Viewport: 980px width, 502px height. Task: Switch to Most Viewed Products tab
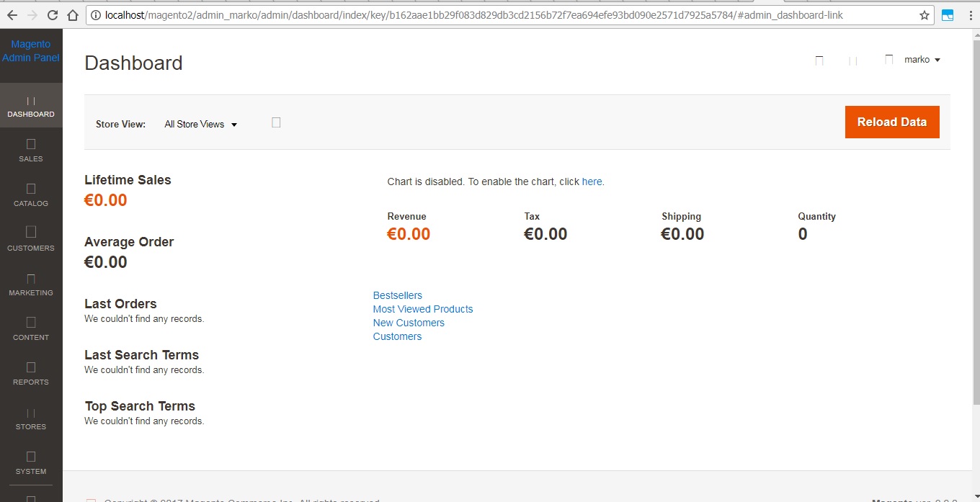click(423, 309)
